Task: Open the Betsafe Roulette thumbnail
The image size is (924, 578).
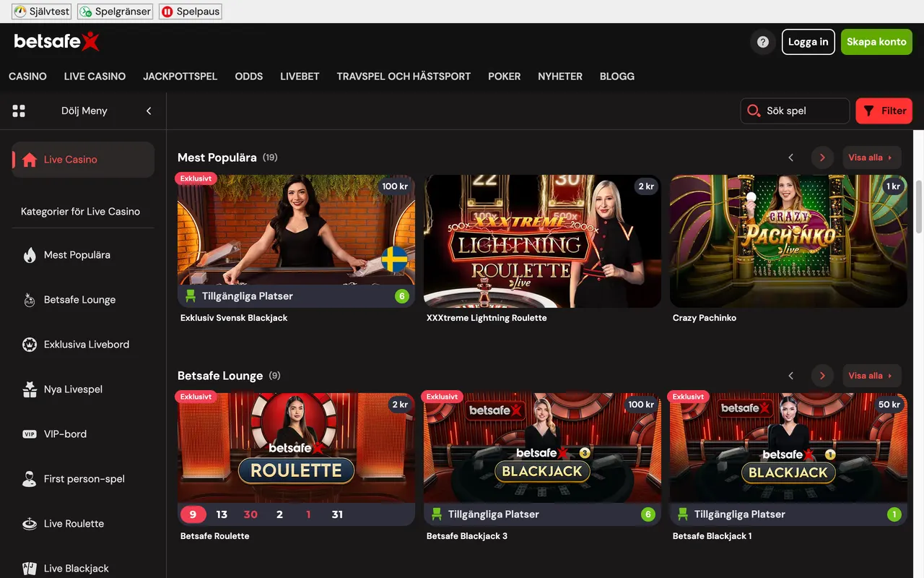Action: [x=296, y=460]
